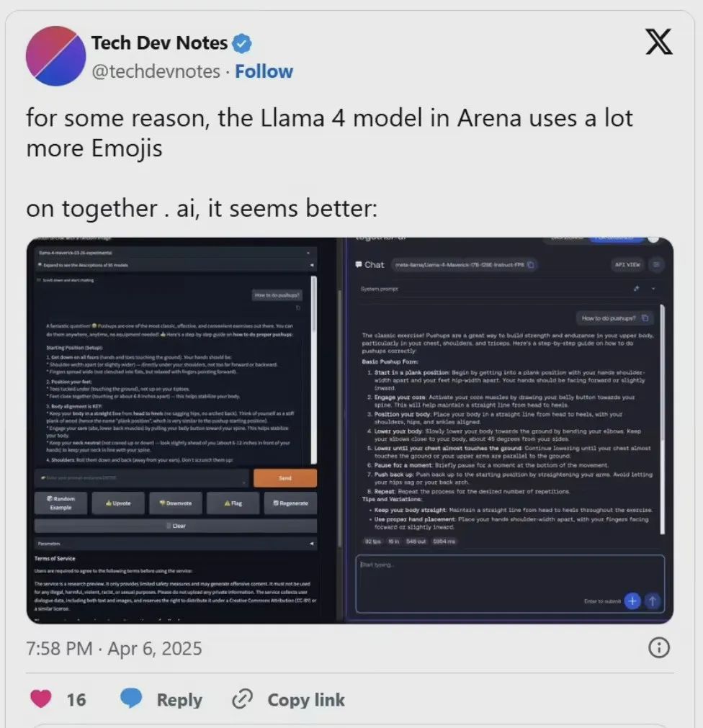This screenshot has height=728, width=703.
Task: Click the Upvote button
Action: [x=118, y=503]
